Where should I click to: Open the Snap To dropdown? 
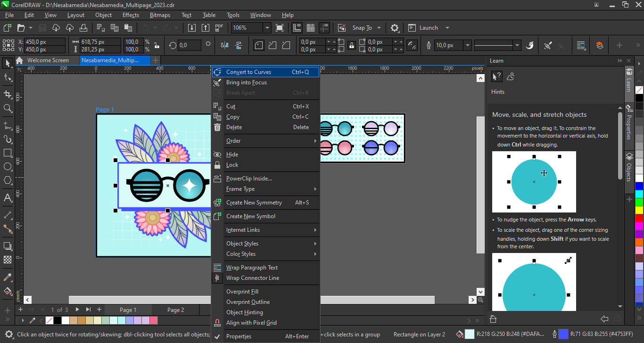click(379, 28)
